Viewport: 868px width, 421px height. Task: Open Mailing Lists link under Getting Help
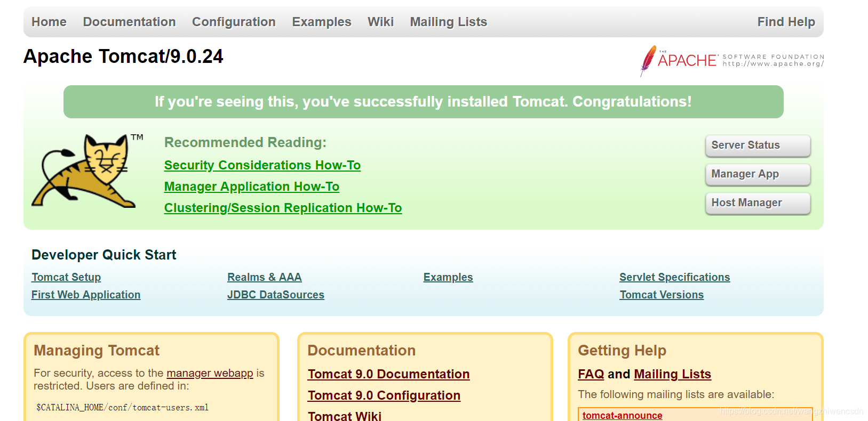click(673, 374)
